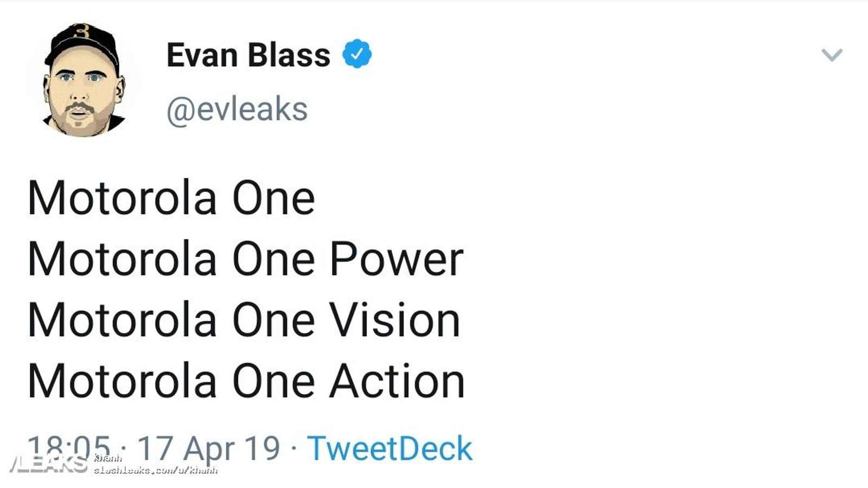Click the word Power in the tweet
The height and width of the screenshot is (488, 868).
point(397,259)
